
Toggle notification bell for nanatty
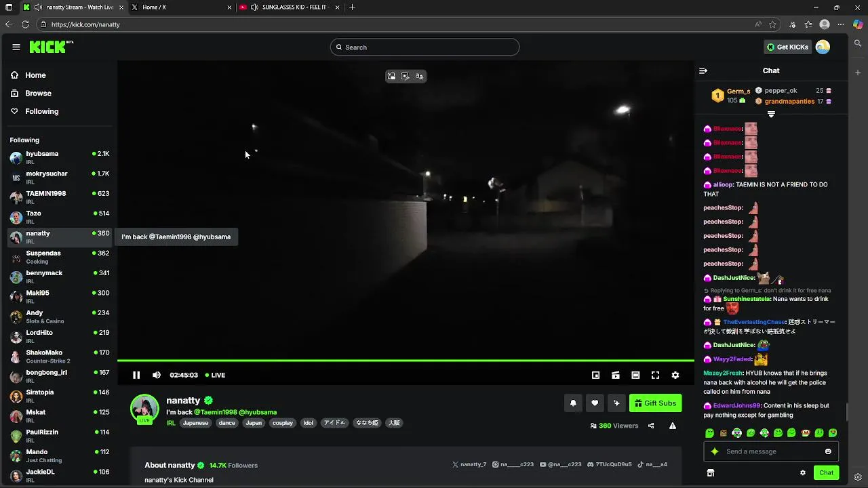click(x=573, y=403)
